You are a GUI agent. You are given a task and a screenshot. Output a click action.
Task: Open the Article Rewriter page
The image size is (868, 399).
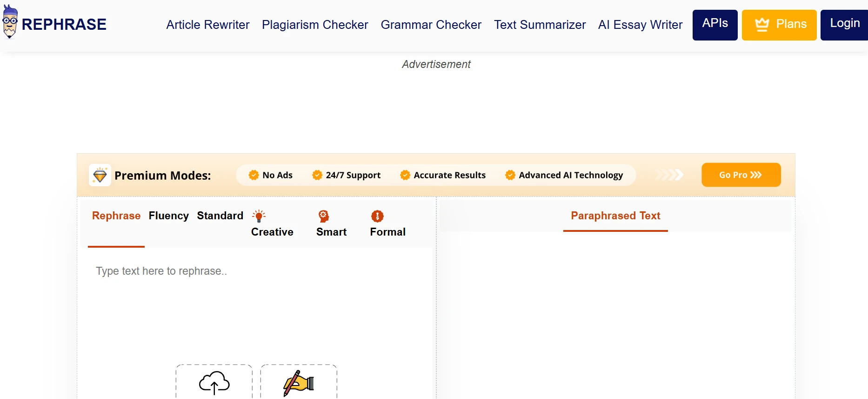[208, 25]
